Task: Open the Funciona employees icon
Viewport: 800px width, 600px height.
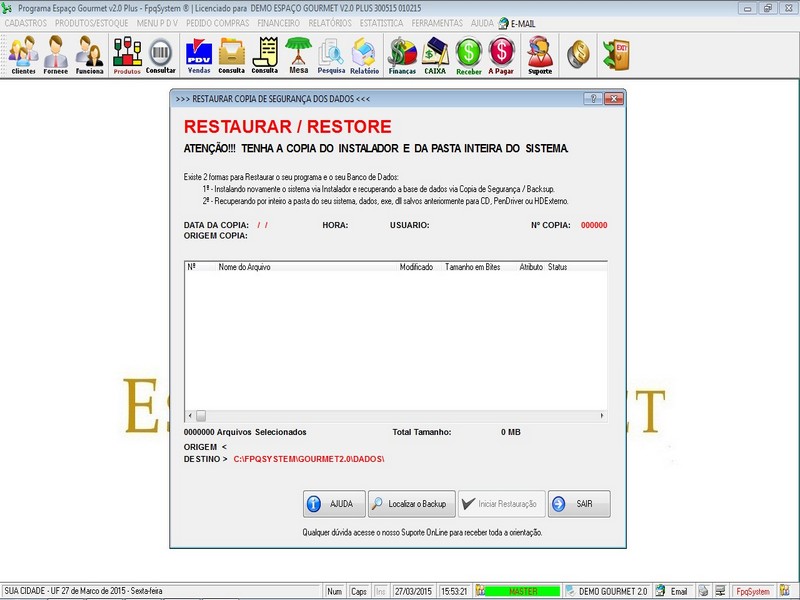Action: (x=89, y=55)
